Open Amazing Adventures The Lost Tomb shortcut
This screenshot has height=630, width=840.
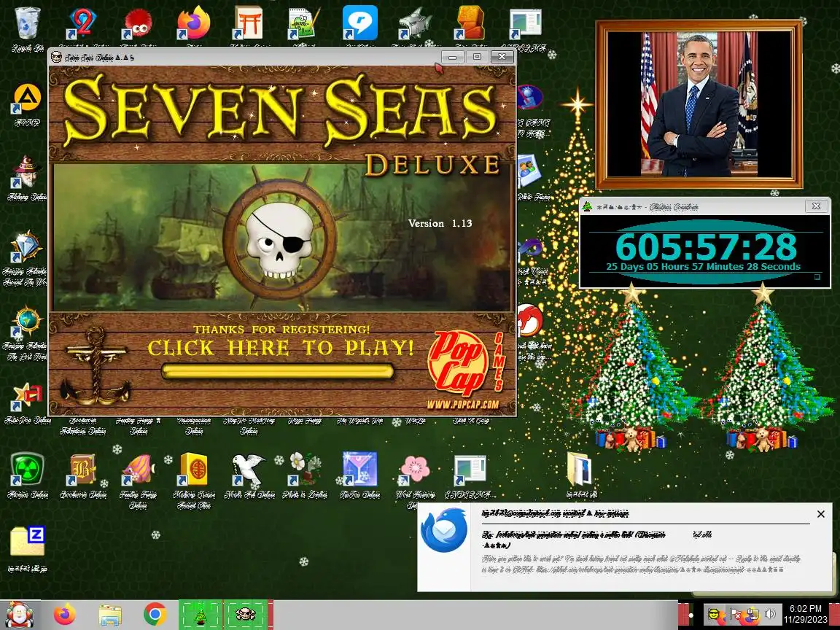pyautogui.click(x=27, y=322)
